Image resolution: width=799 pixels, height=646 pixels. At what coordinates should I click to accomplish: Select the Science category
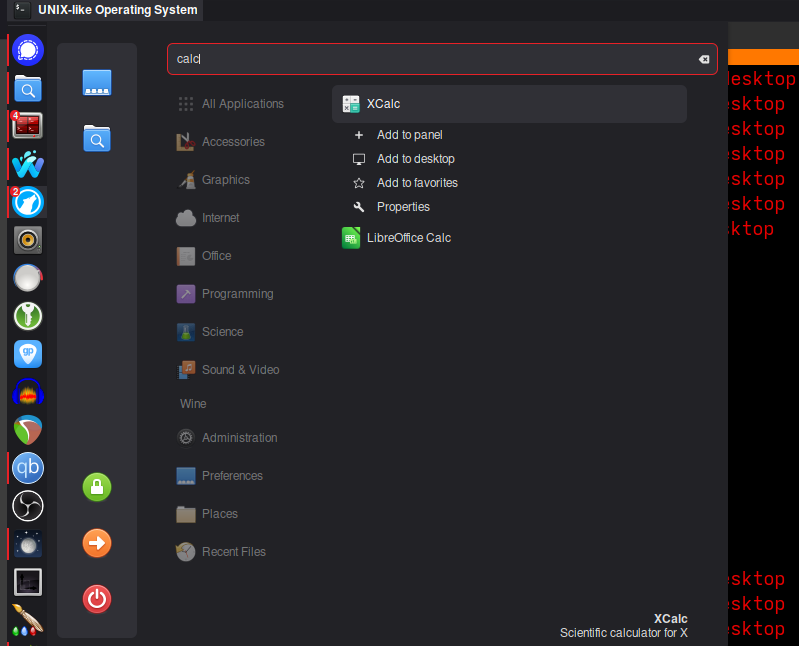(210, 332)
